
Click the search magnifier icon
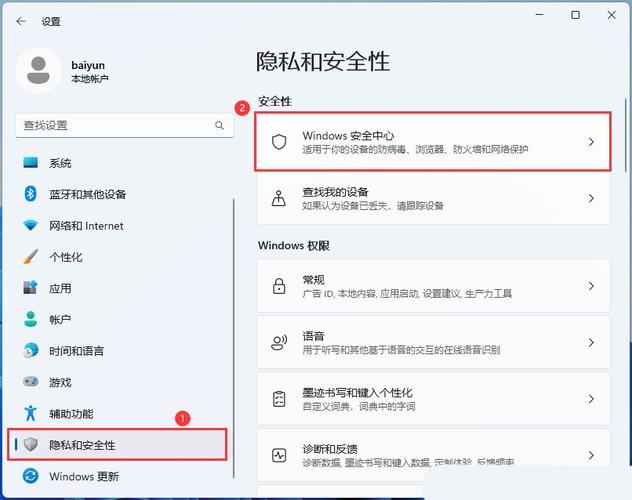[x=219, y=125]
